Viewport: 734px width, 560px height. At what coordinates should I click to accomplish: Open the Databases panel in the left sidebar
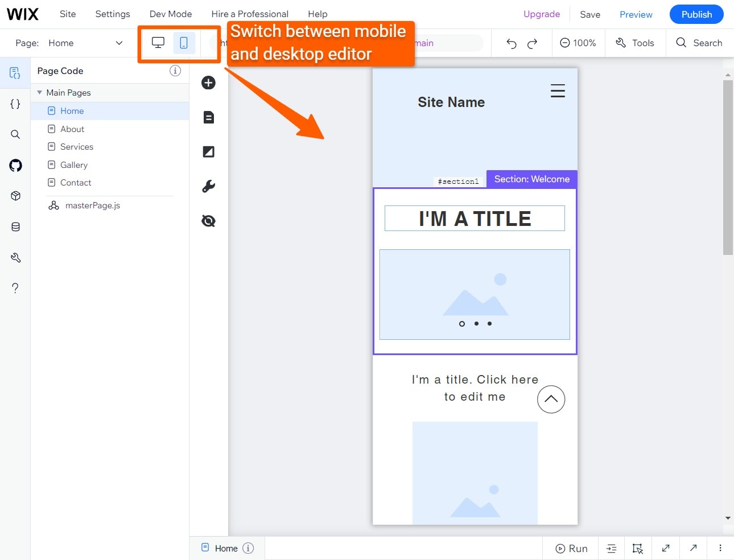(x=15, y=227)
